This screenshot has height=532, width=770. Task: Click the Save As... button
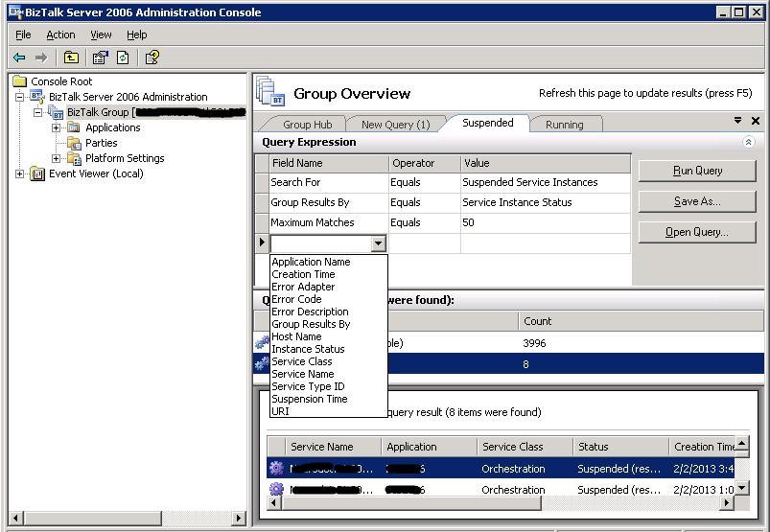[x=697, y=201]
